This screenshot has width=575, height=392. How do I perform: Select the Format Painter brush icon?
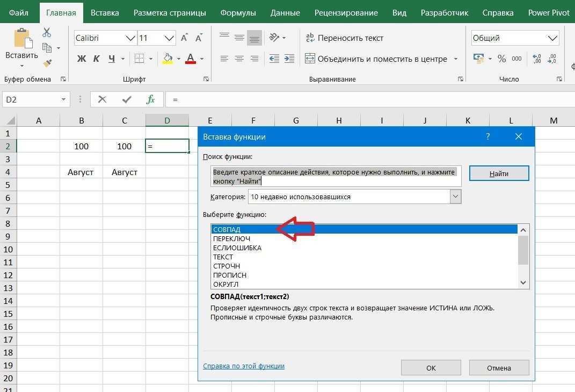click(x=47, y=63)
